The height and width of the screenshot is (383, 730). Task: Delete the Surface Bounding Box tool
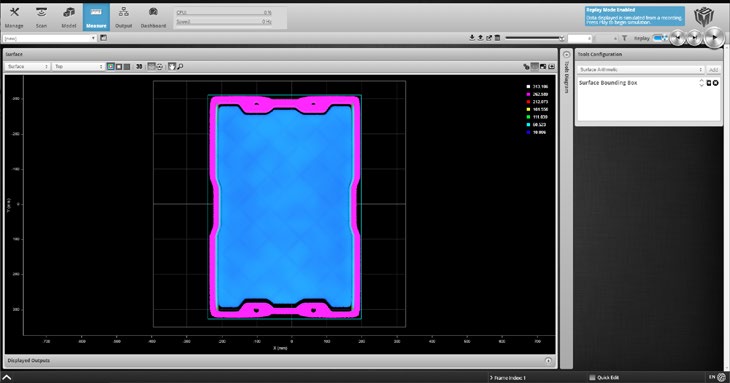point(716,83)
